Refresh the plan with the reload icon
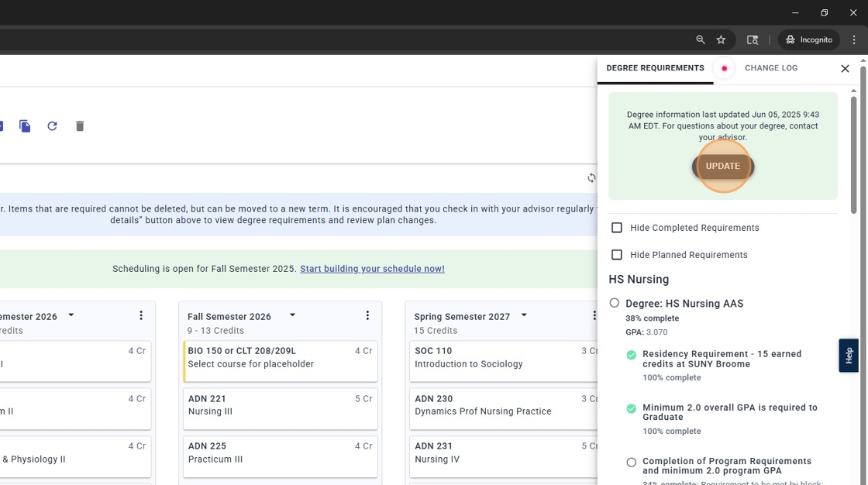 tap(52, 126)
